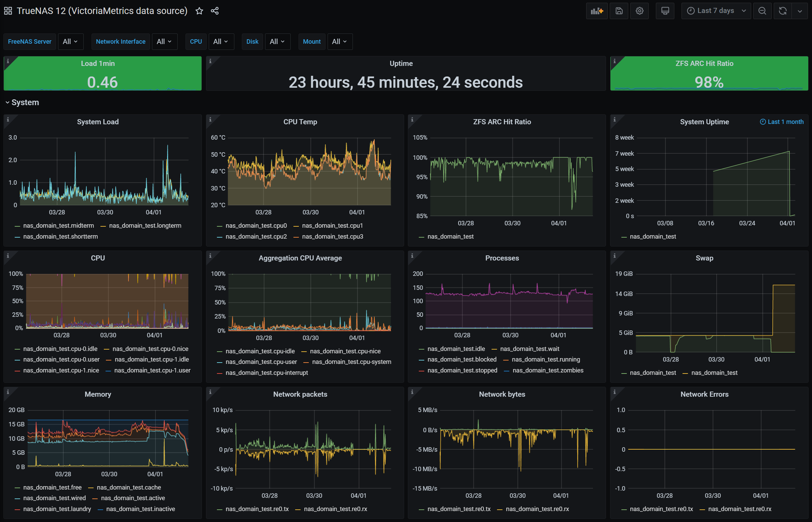Click the cycle view mode monitor icon
Viewport: 812px width, 522px height.
665,11
